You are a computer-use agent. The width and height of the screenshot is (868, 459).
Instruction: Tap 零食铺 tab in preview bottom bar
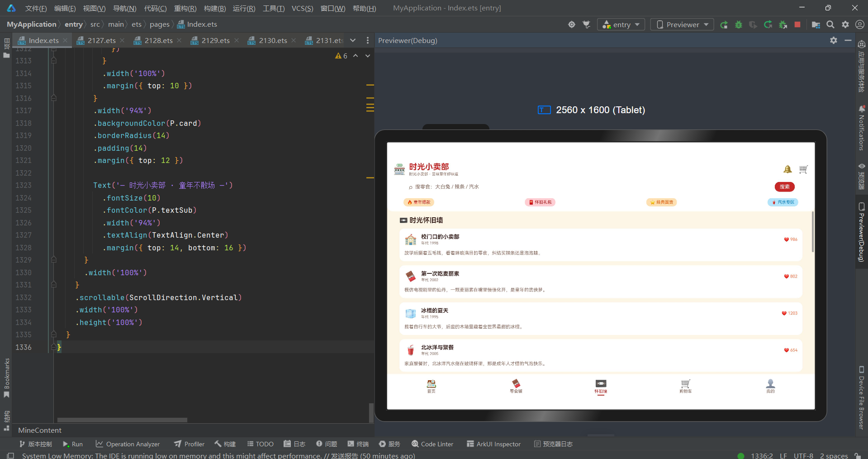pos(516,386)
